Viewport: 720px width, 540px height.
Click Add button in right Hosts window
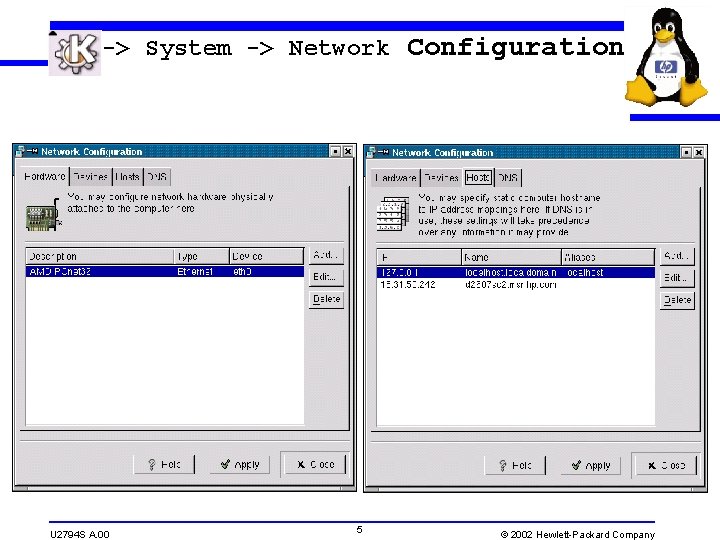pyautogui.click(x=677, y=256)
